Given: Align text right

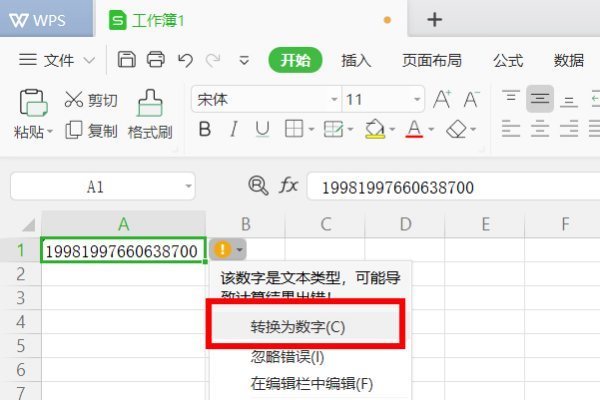Looking at the screenshot, I should coord(569,129).
